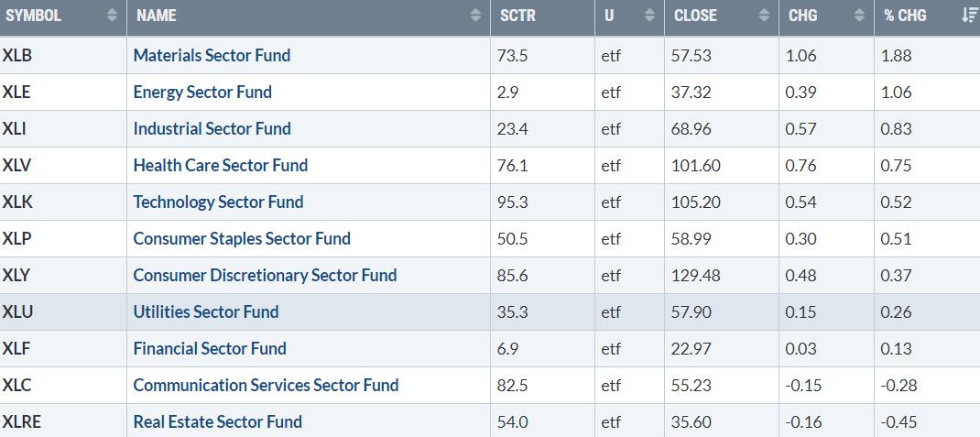980x437 pixels.
Task: Click the sort arrows in NAME column header
Action: tap(475, 16)
